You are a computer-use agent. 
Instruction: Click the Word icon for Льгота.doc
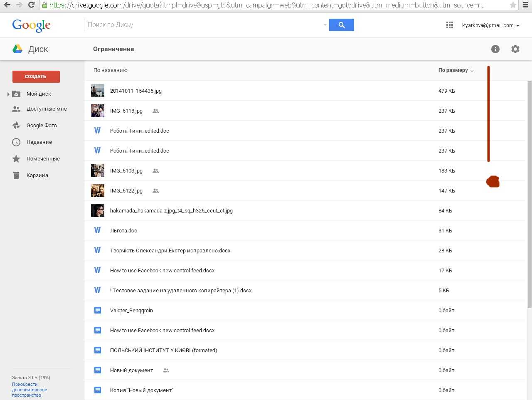(98, 230)
